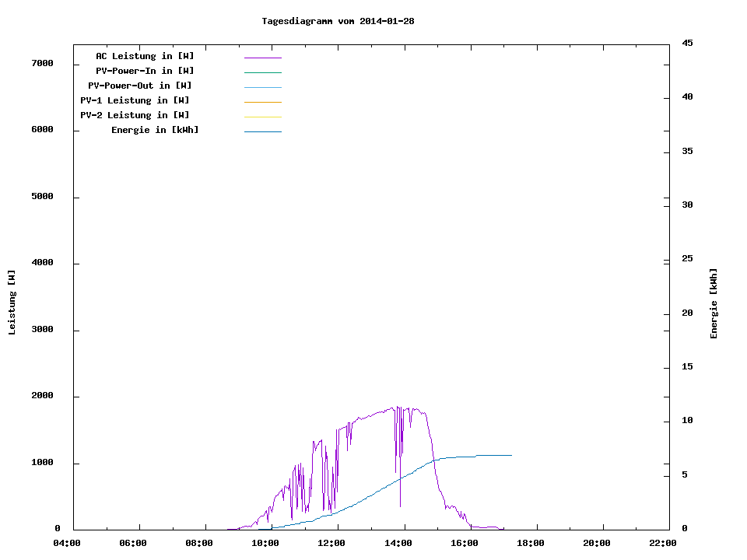
Task: Click the 45 label on the right axis
Action: tap(687, 43)
